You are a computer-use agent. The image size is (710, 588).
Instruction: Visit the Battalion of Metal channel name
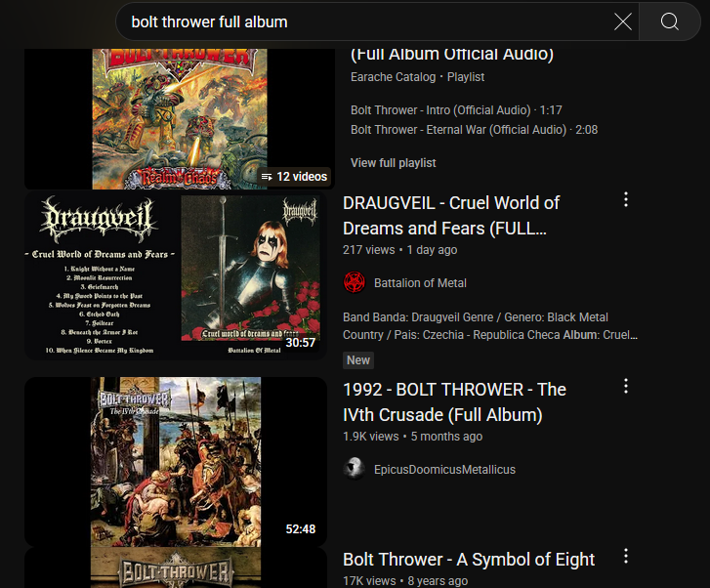pyautogui.click(x=420, y=283)
